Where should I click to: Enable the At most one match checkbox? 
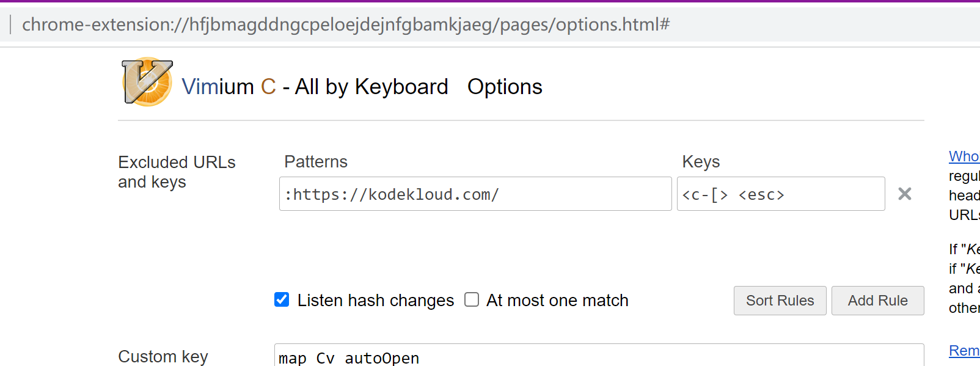tap(471, 299)
